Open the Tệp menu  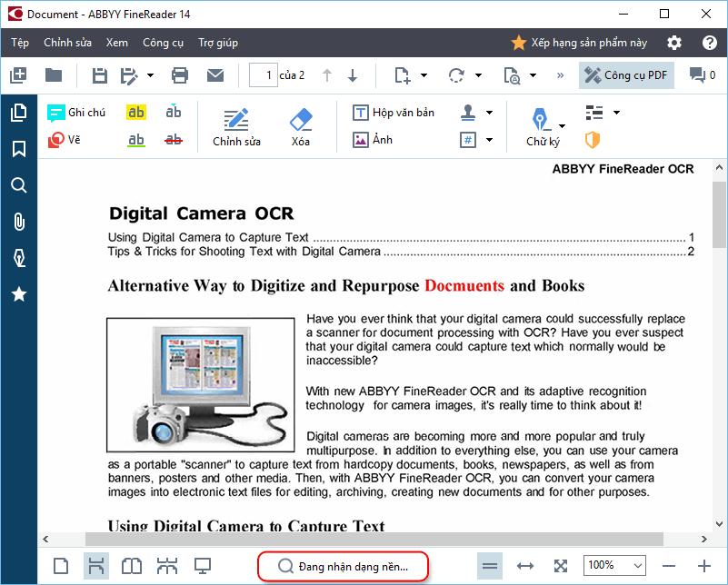click(x=20, y=43)
